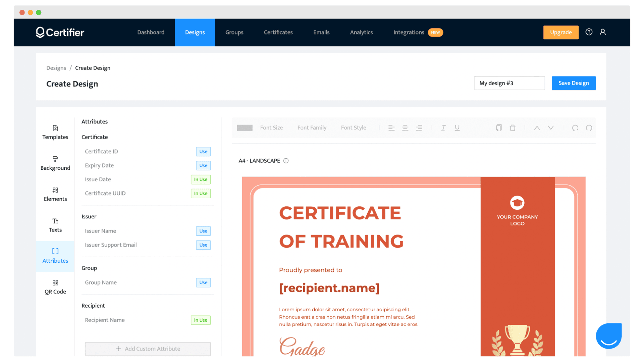
Task: Open the Font Family dropdown
Action: click(x=312, y=128)
